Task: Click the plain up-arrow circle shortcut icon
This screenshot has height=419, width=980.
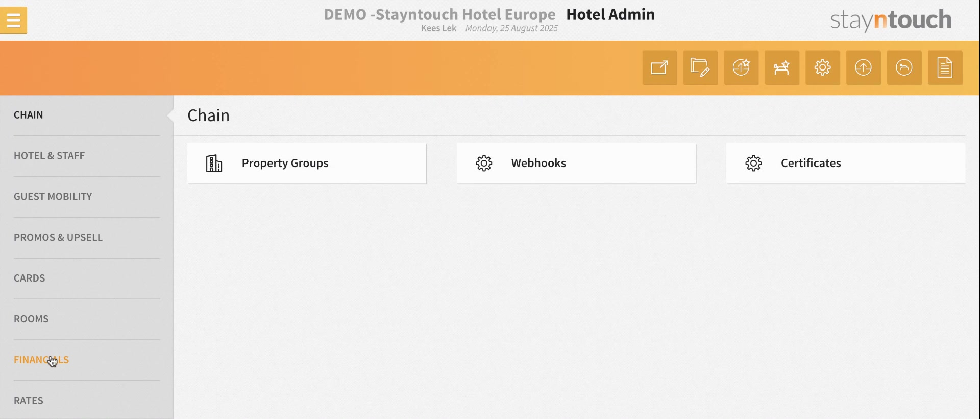Action: (864, 67)
